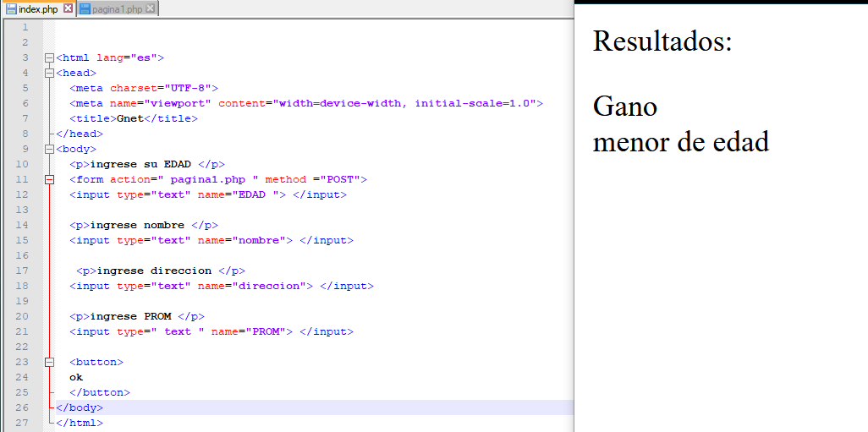This screenshot has width=868, height=432.
Task: Click the 'viewport' attribute value
Action: [179, 103]
